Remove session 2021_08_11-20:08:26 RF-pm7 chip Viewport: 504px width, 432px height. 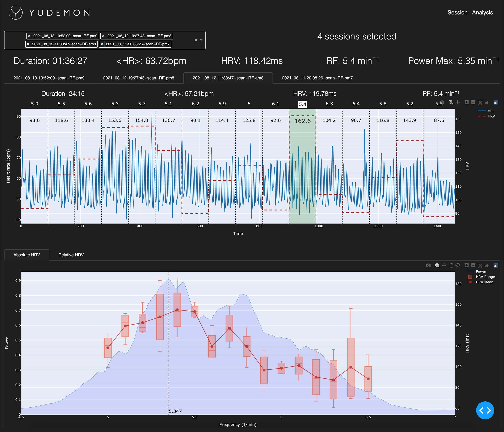[102, 44]
